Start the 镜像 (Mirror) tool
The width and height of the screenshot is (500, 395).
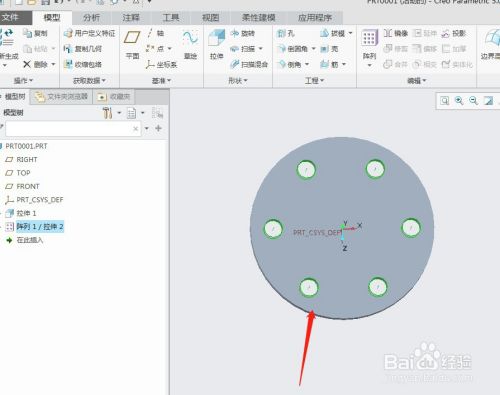click(396, 33)
